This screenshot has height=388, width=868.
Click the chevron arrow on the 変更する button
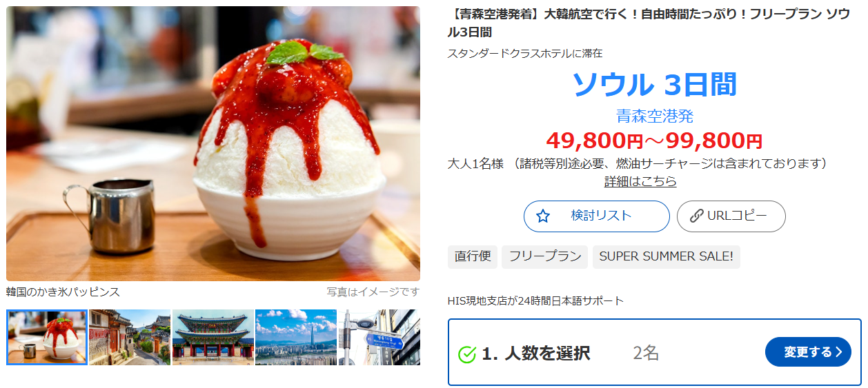click(x=839, y=352)
